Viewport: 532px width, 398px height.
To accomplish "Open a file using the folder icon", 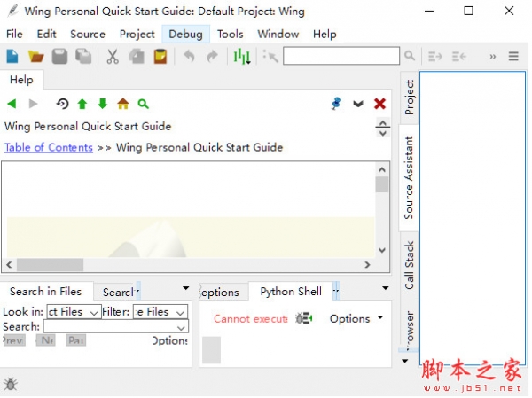I will point(36,57).
